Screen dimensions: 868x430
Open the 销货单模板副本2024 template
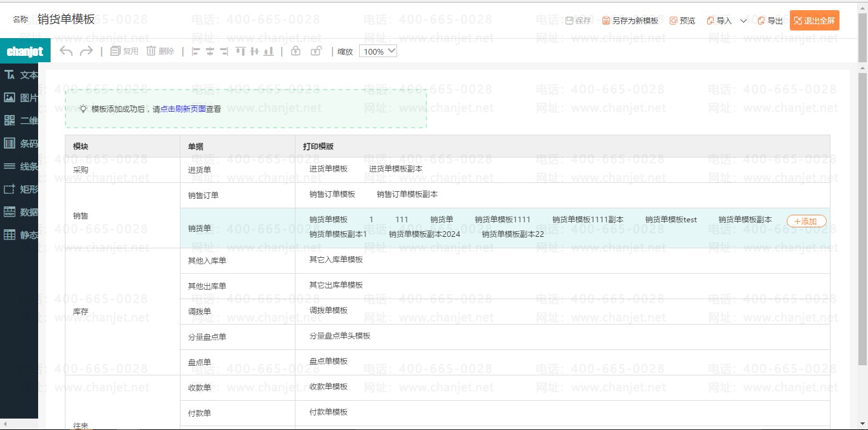424,234
